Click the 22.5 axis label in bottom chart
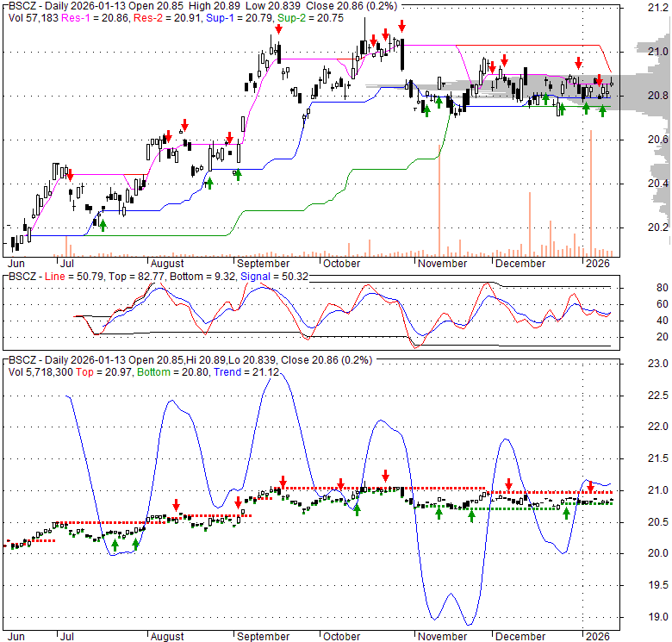Image resolution: width=672 pixels, height=642 pixels. [x=658, y=396]
